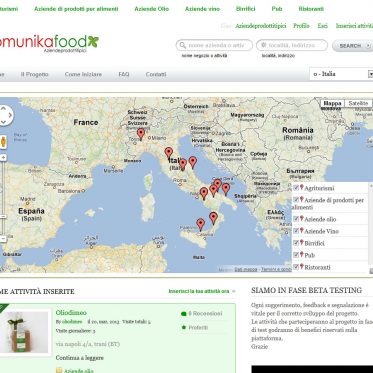Click the Preferiti star icon
The image size is (373, 373).
(x=183, y=327)
